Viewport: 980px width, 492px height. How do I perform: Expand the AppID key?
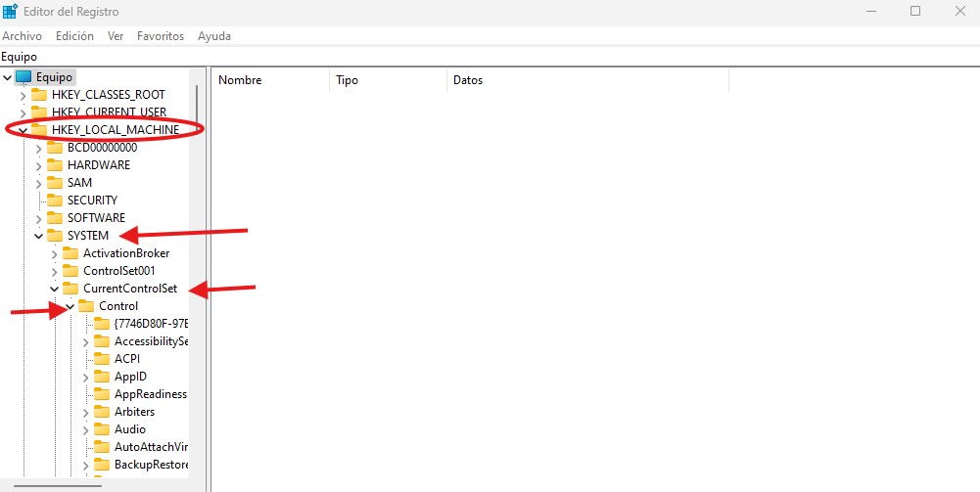85,377
